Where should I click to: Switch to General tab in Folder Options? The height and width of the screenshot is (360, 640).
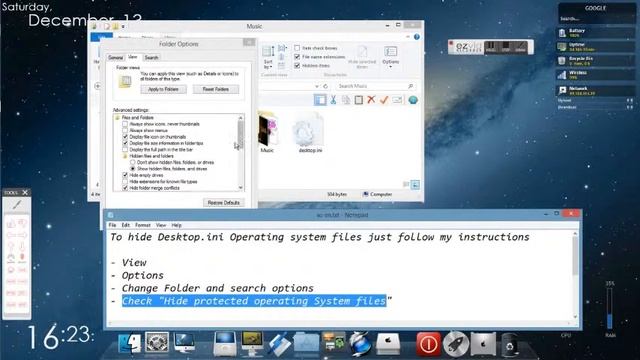click(116, 58)
